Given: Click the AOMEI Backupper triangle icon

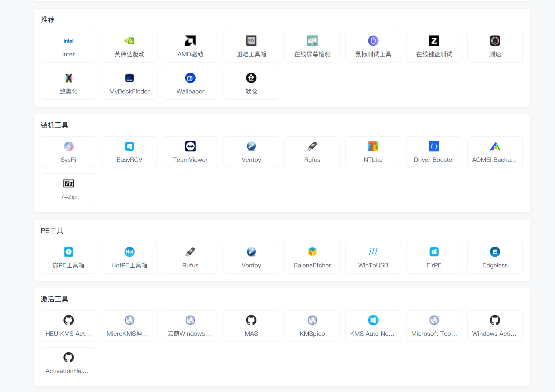Looking at the screenshot, I should (x=495, y=146).
